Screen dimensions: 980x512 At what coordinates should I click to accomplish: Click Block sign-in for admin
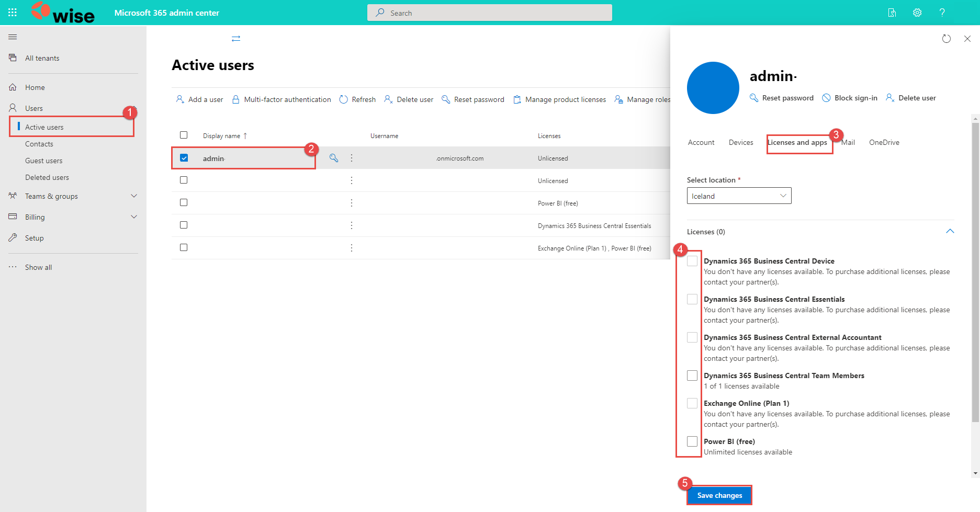[x=850, y=98]
